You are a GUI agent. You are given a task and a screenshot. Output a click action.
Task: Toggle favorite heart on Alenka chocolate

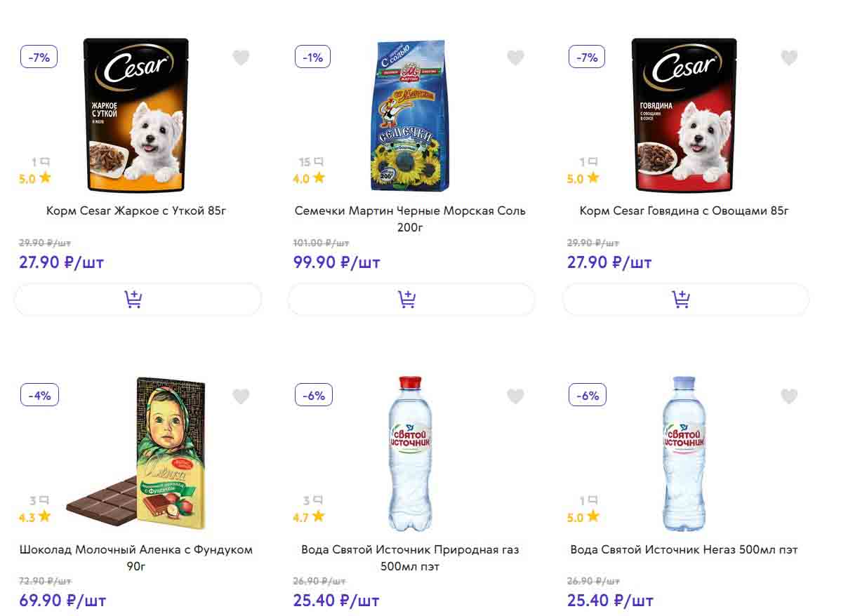(x=241, y=396)
